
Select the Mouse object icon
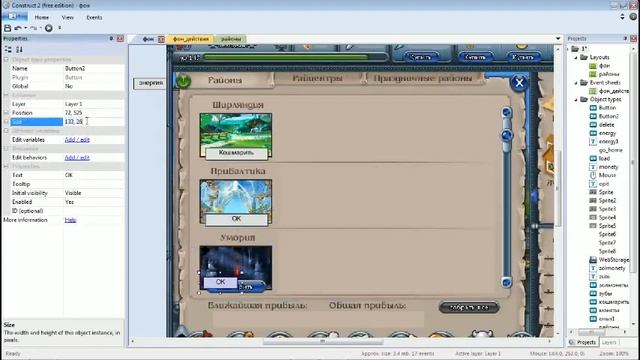point(593,175)
